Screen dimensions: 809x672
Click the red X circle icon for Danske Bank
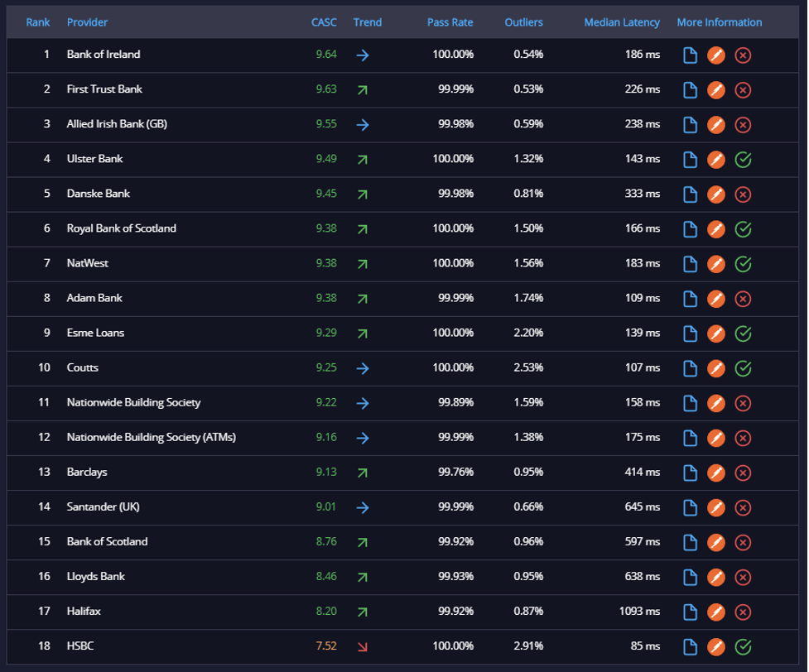tap(743, 194)
